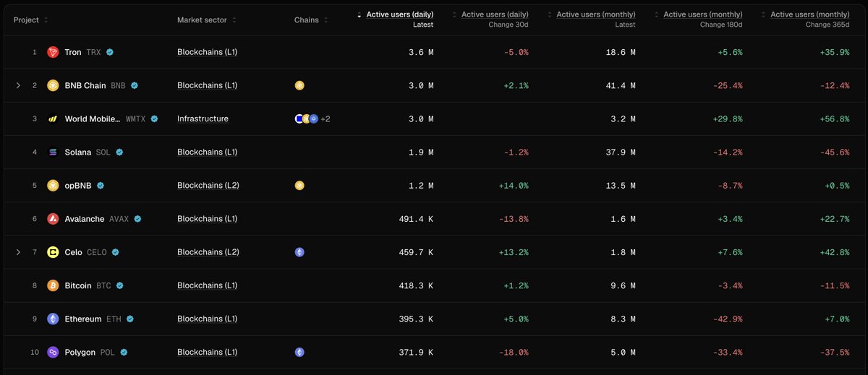868x375 pixels.
Task: Click the verified badge next to opBNB
Action: click(x=101, y=185)
